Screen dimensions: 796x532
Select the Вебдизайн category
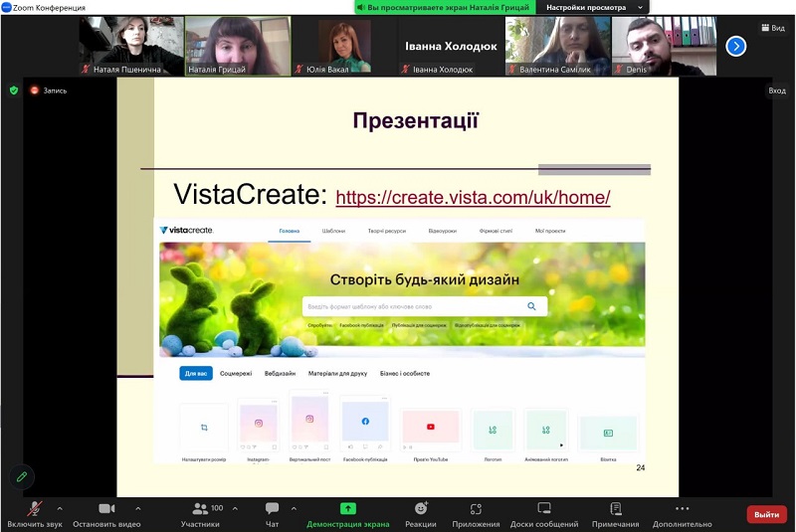(x=280, y=373)
